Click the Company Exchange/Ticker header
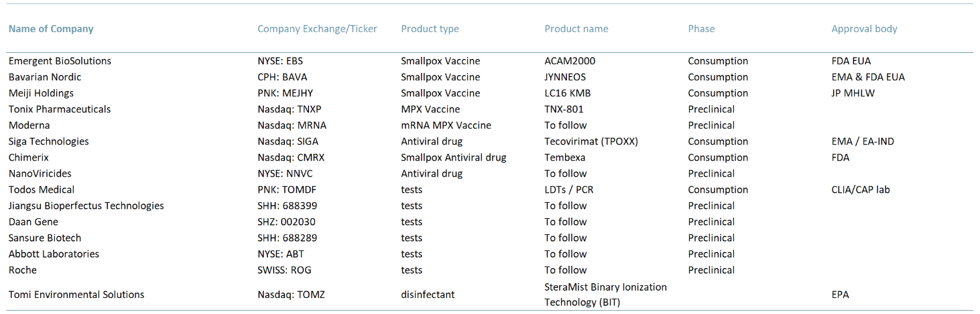Image resolution: width=980 pixels, height=314 pixels. pos(317,29)
